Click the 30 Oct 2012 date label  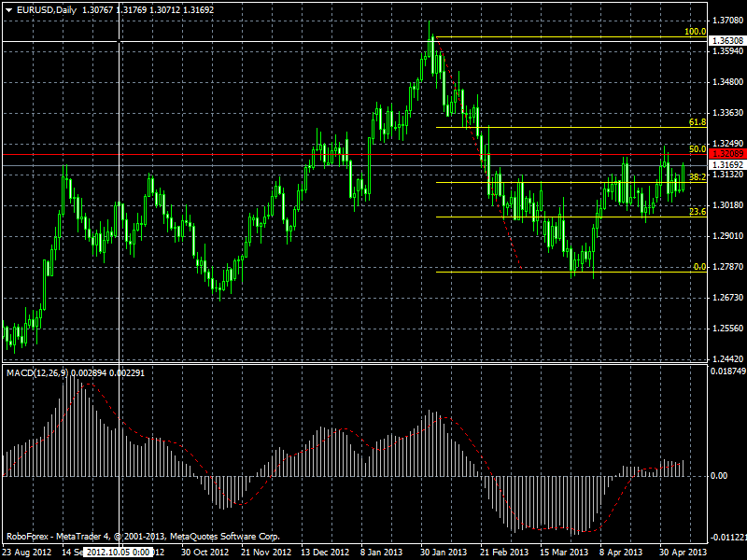tap(204, 553)
